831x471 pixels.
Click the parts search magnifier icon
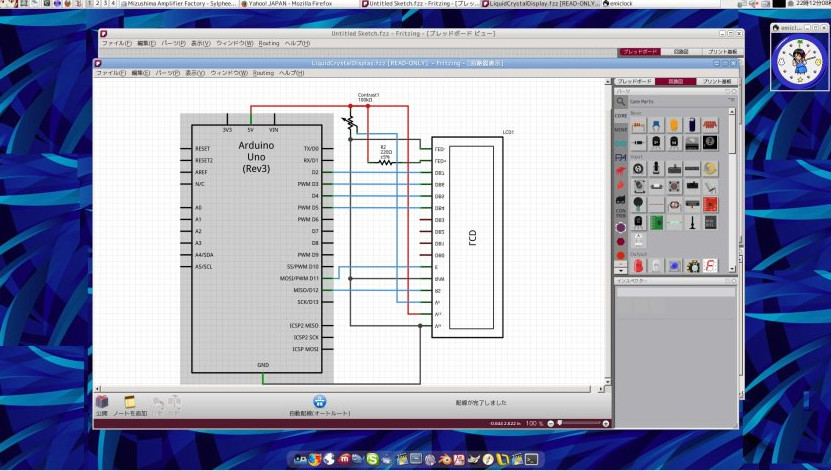coord(621,101)
